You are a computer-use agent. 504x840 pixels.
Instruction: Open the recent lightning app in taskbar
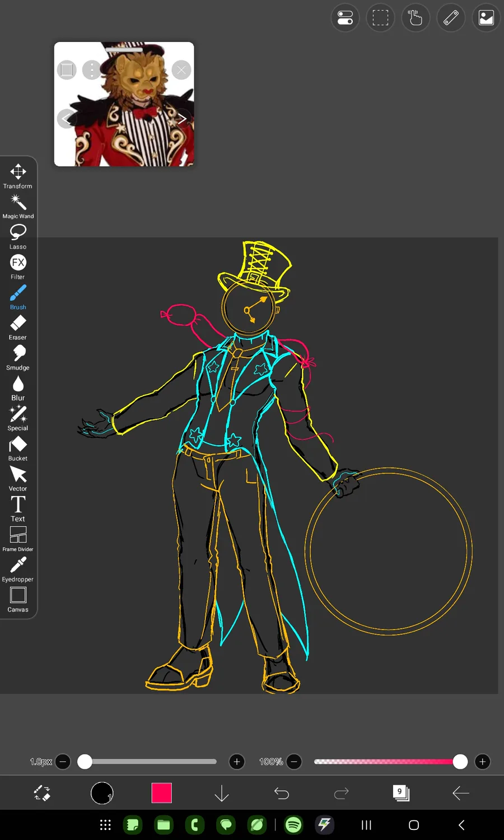click(325, 825)
